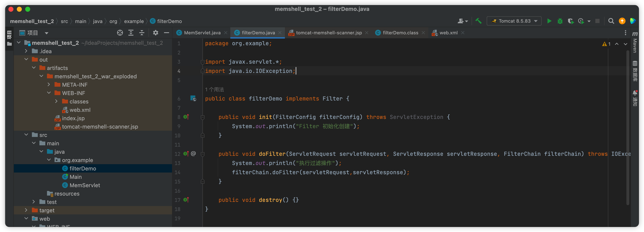Select the resources folder in project tree
This screenshot has width=644, height=232.
[x=67, y=194]
